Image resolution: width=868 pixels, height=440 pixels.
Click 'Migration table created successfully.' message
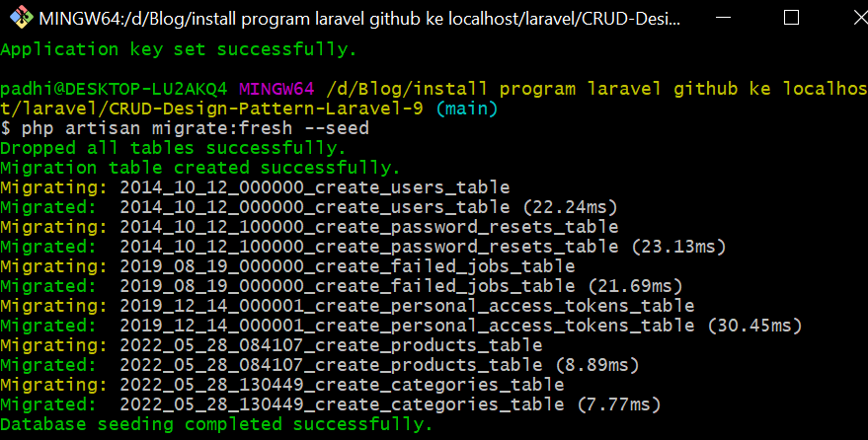[200, 168]
